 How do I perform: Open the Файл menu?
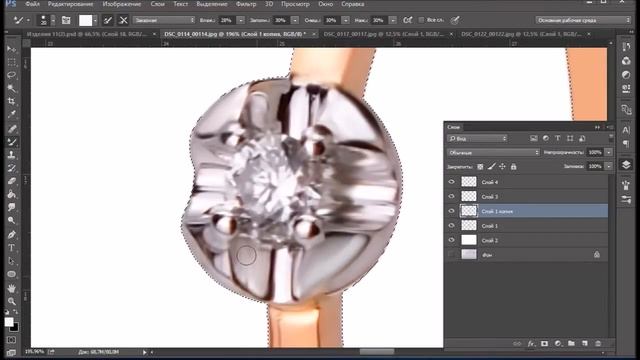coord(32,4)
